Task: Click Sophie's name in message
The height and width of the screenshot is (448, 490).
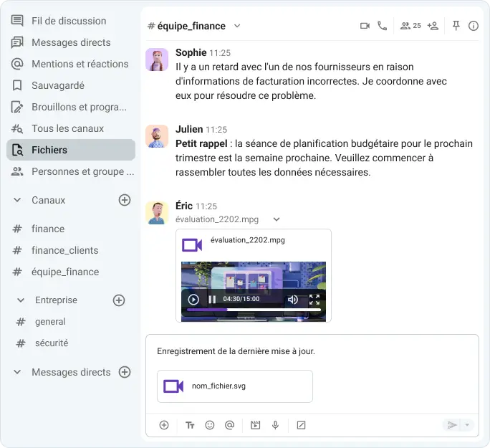Action: click(x=191, y=52)
